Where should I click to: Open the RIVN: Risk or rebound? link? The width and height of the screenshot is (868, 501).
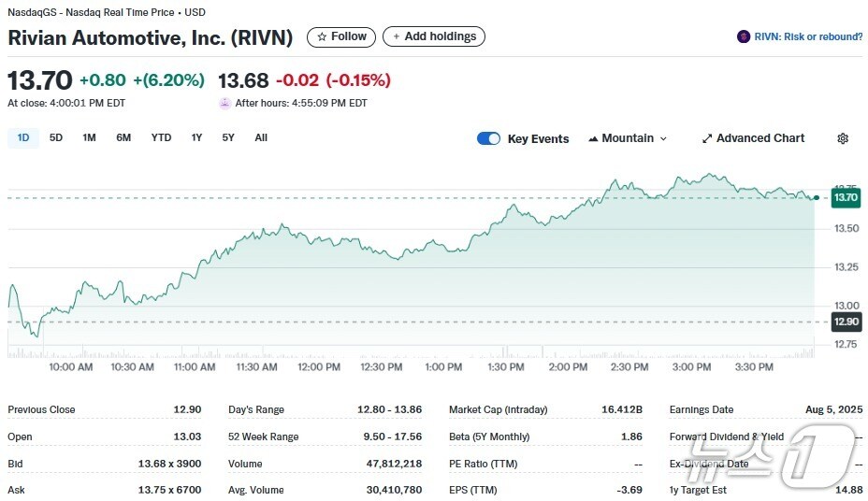pyautogui.click(x=808, y=36)
